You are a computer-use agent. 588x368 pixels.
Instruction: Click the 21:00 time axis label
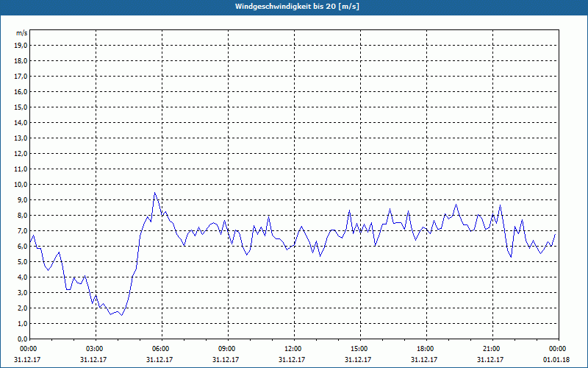tap(492, 349)
